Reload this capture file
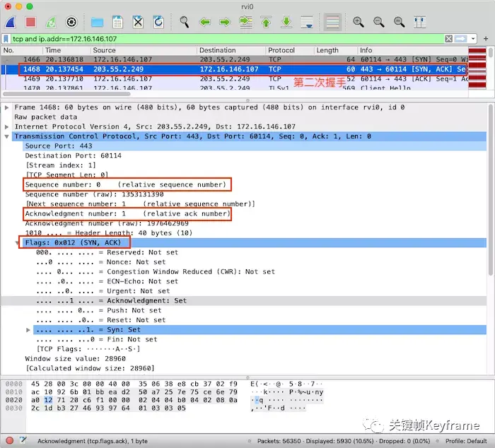 [158, 23]
